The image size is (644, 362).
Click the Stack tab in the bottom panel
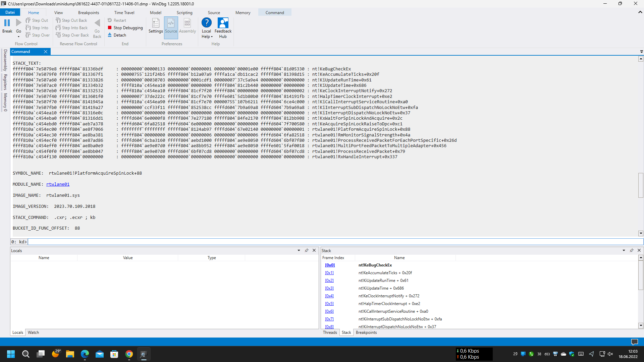pos(346,332)
